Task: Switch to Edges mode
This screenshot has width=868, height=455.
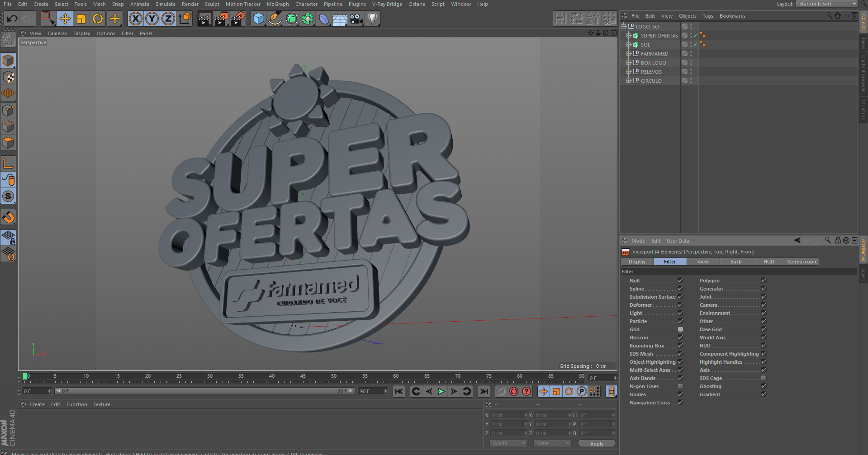Action: point(8,127)
